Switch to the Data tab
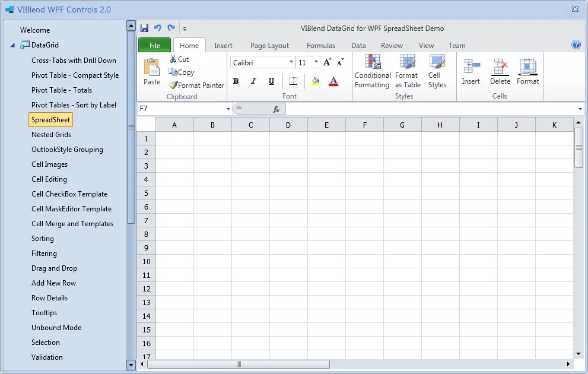This screenshot has height=374, width=588. point(358,45)
